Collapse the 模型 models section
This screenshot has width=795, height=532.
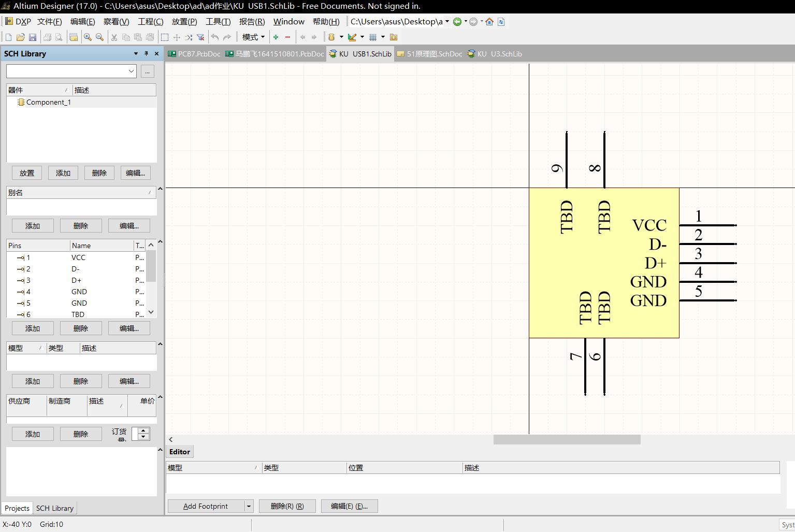click(160, 344)
